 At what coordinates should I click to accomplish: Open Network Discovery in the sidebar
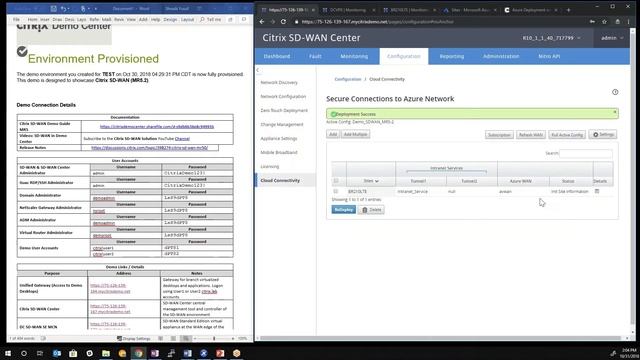pyautogui.click(x=279, y=82)
